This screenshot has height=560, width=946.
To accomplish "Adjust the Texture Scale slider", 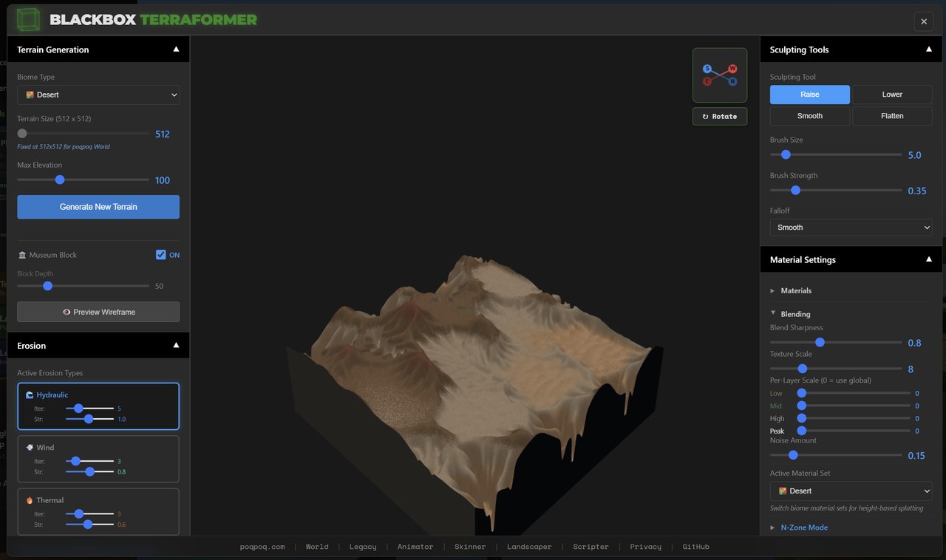I will (836, 369).
